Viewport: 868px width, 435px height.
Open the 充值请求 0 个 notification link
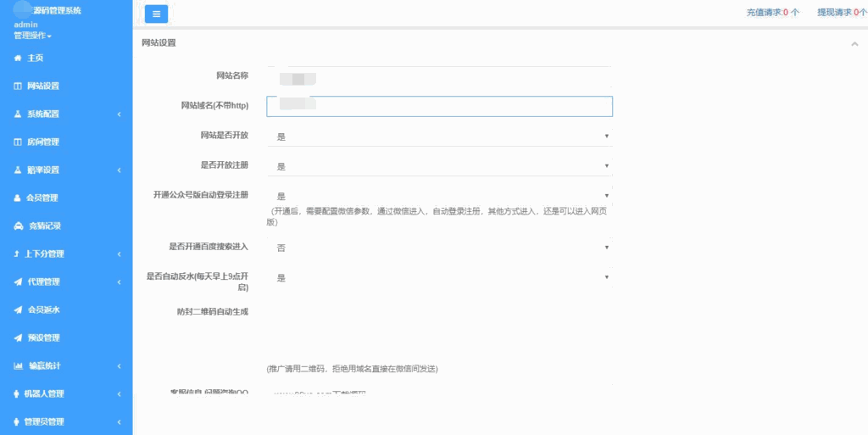pyautogui.click(x=773, y=12)
